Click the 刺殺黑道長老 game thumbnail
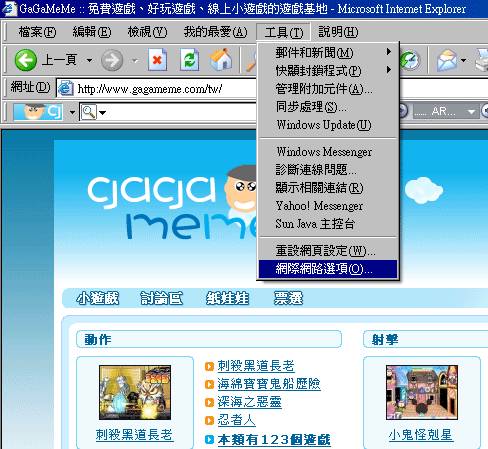The height and width of the screenshot is (449, 488). pyautogui.click(x=135, y=392)
